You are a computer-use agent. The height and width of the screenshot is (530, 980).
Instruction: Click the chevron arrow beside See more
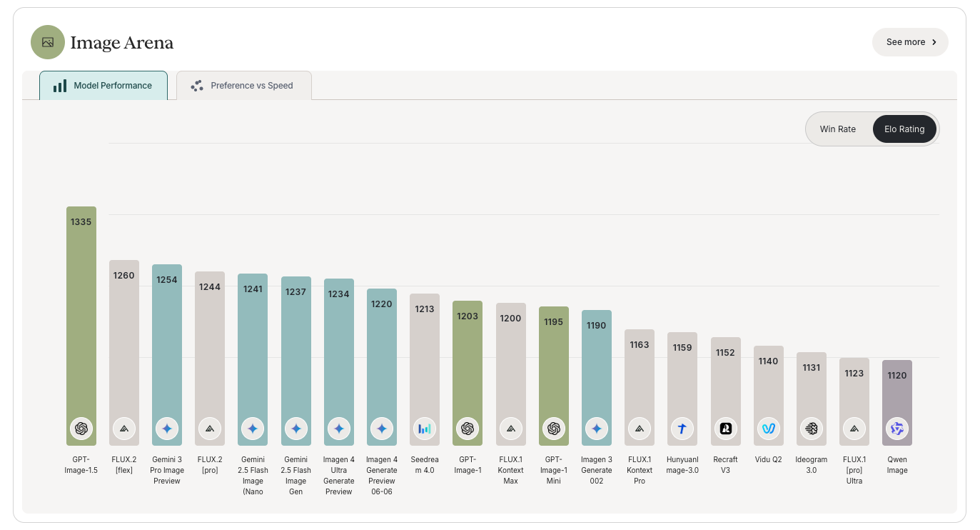(x=934, y=42)
